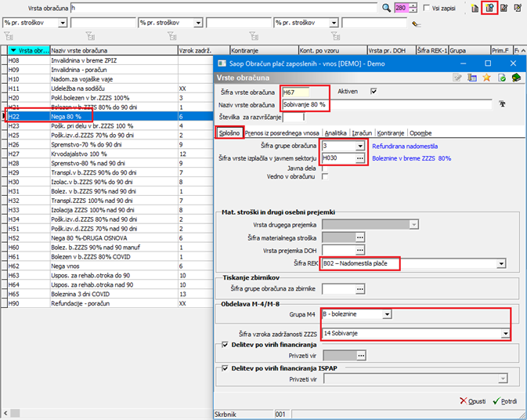Expand the second % pr. stroškov filter dropdown

coord(198,23)
